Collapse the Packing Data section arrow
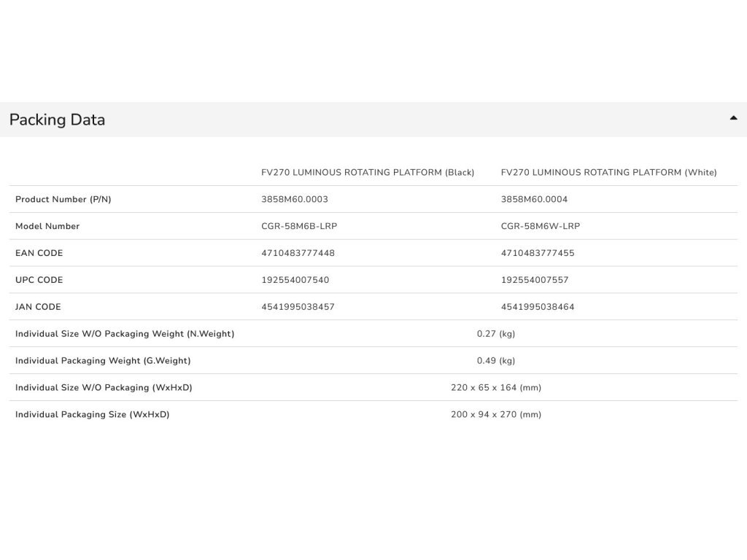This screenshot has width=747, height=560. click(733, 118)
